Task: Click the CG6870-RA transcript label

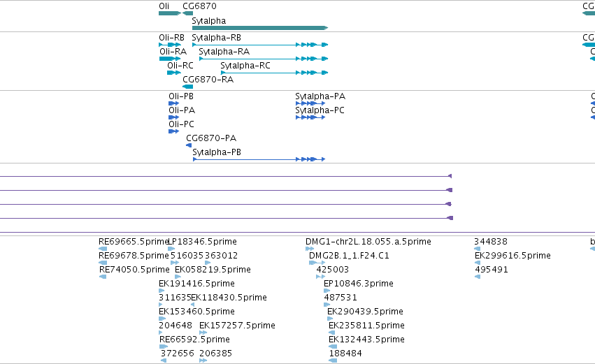Action: point(208,80)
